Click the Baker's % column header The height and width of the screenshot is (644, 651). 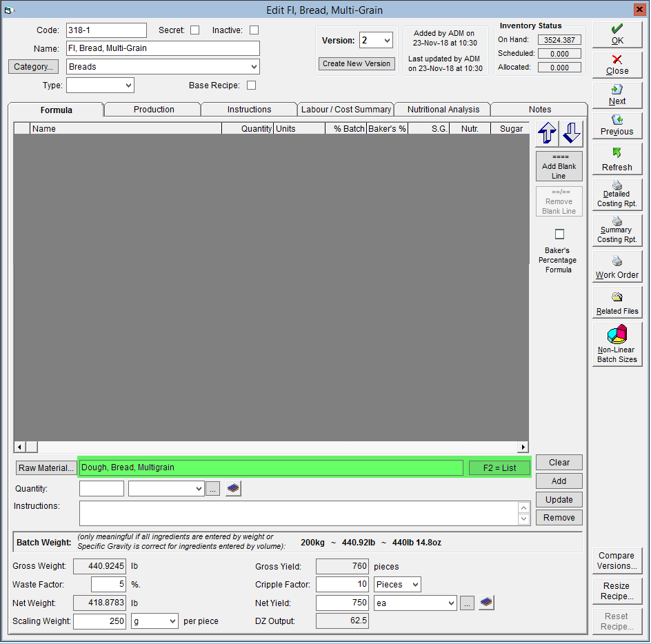387,128
